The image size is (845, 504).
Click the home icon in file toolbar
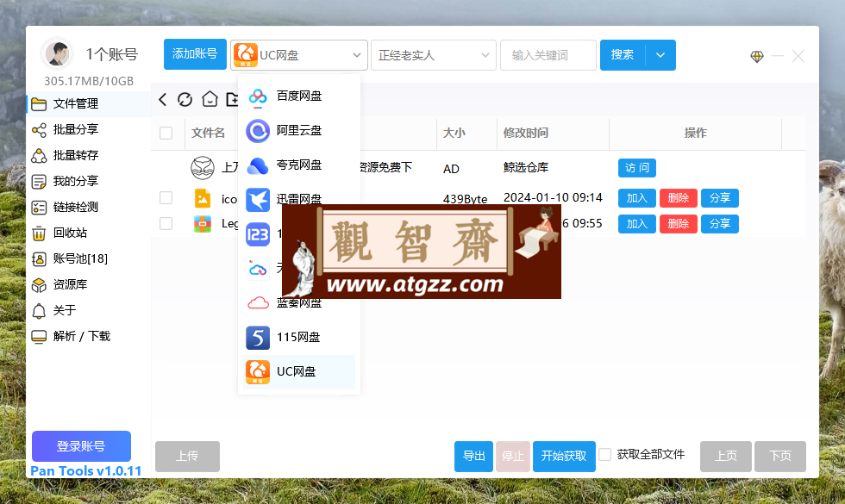[x=210, y=99]
